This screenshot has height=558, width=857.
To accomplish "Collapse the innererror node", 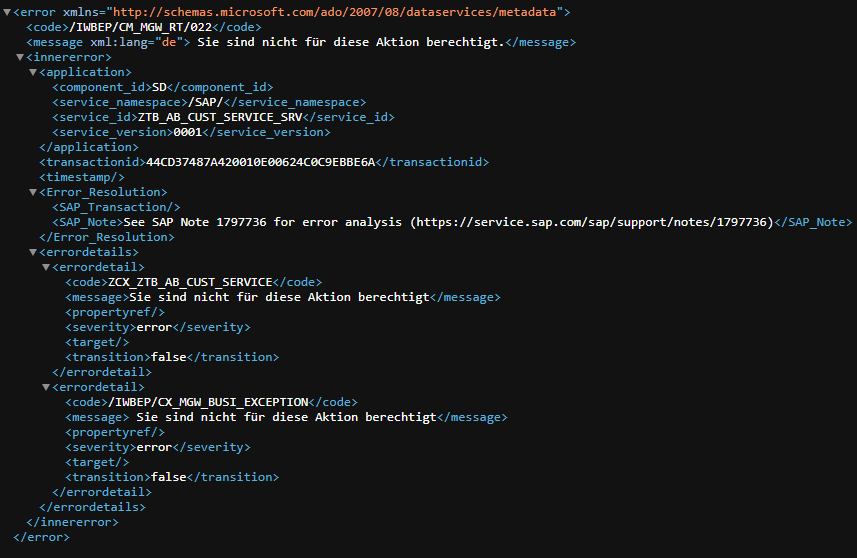I will tap(20, 57).
